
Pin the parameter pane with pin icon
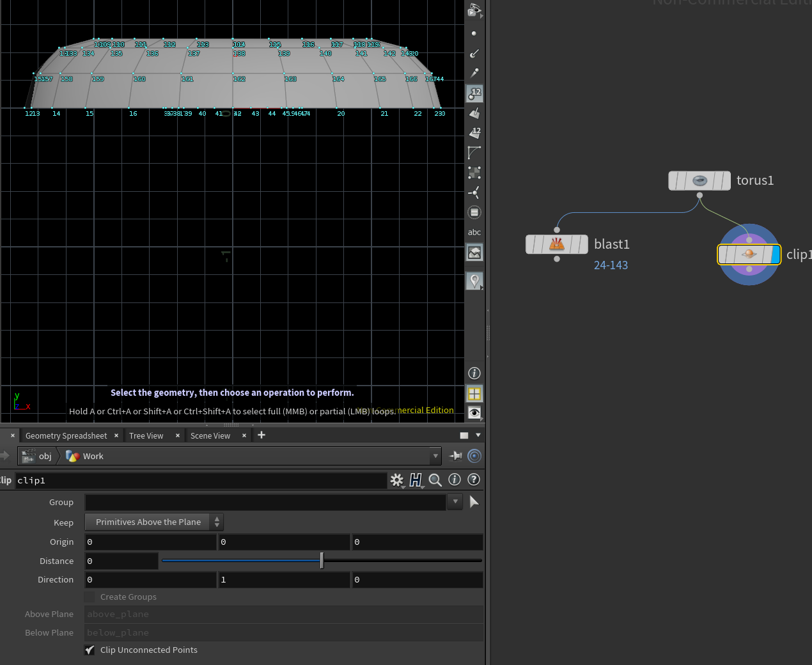pyautogui.click(x=456, y=456)
